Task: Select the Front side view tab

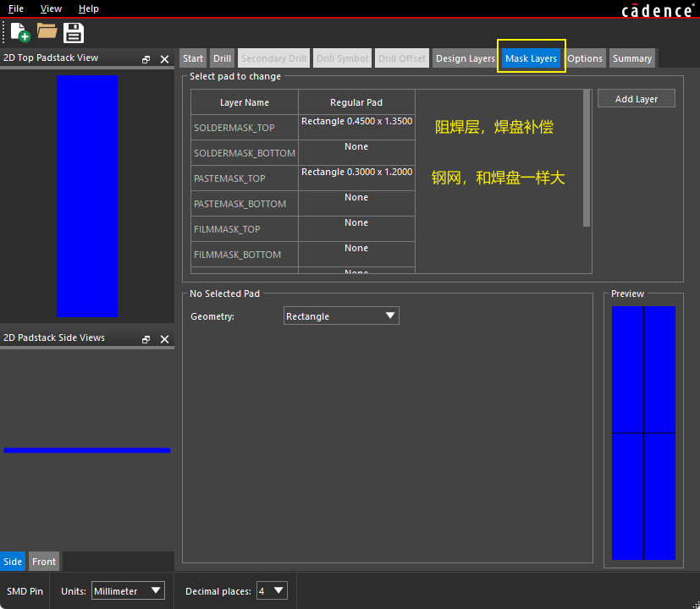Action: click(x=44, y=562)
